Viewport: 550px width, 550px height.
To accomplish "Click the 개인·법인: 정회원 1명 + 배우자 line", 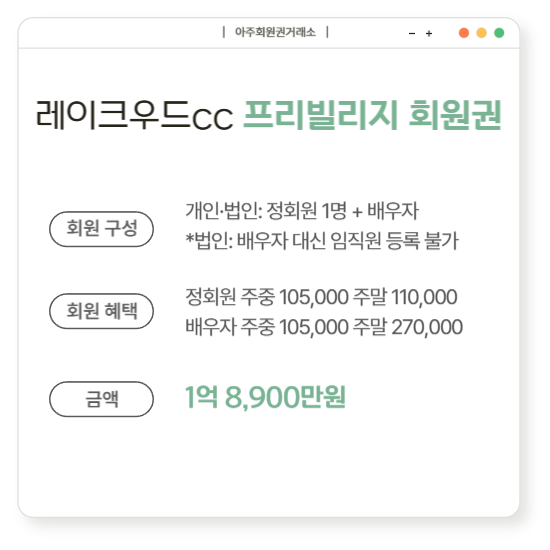I will [302, 211].
